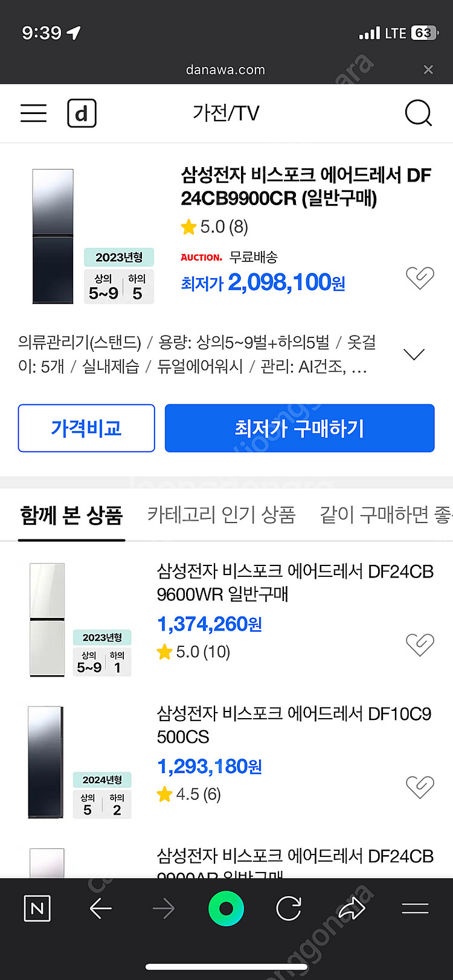The width and height of the screenshot is (453, 980).
Task: Select the 함께 본 상품 tab
Action: click(x=71, y=516)
